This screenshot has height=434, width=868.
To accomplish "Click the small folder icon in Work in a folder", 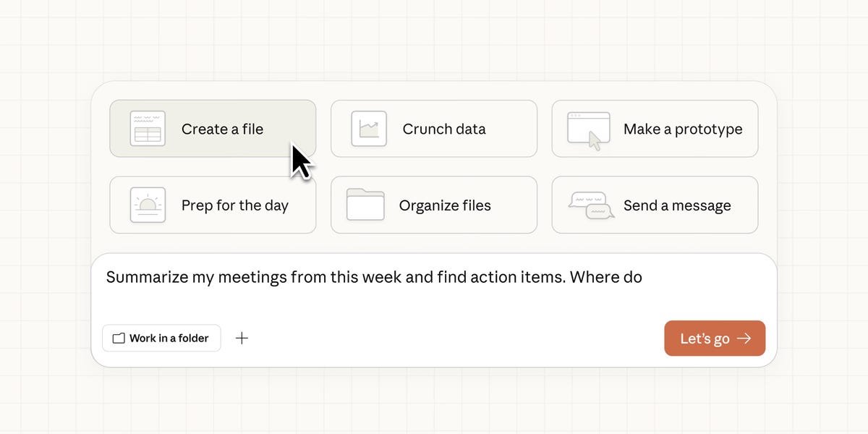I will [x=119, y=339].
